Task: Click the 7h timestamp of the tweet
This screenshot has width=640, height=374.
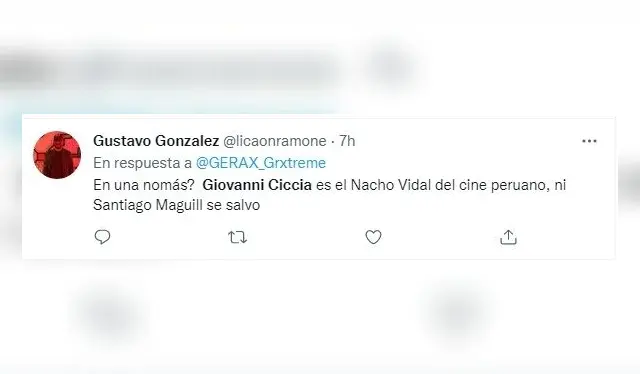Action: tap(347, 141)
